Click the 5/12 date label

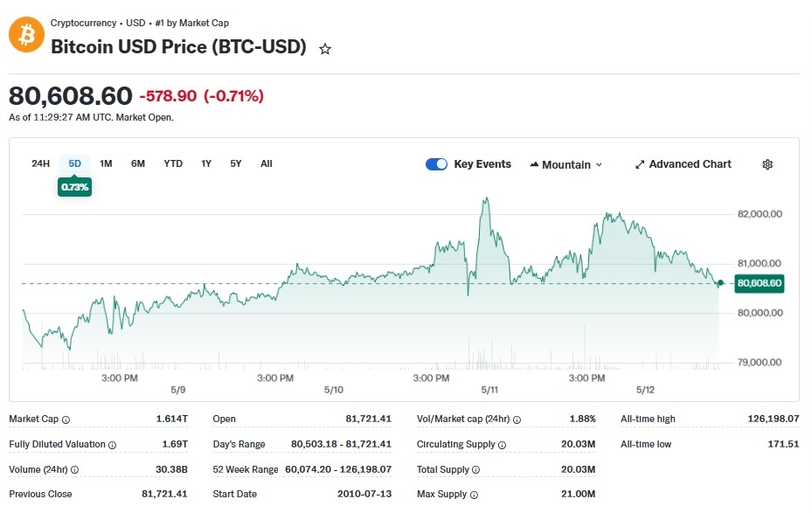coord(645,390)
